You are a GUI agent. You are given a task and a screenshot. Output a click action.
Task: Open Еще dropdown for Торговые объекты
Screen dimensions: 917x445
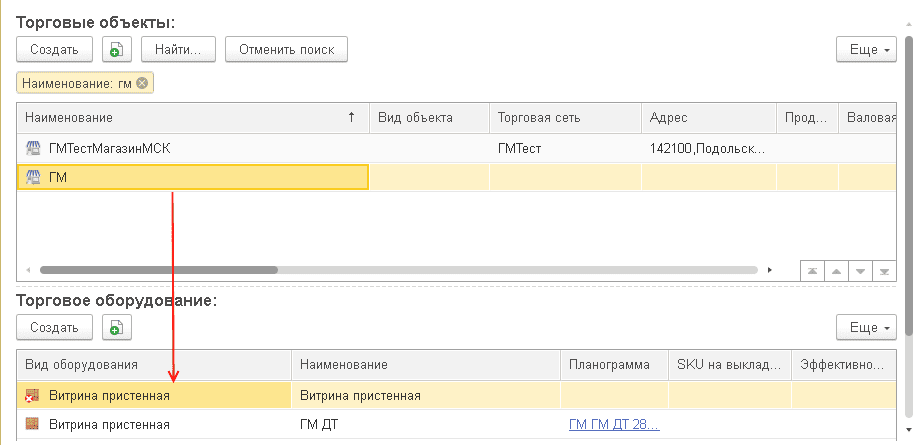coord(866,49)
